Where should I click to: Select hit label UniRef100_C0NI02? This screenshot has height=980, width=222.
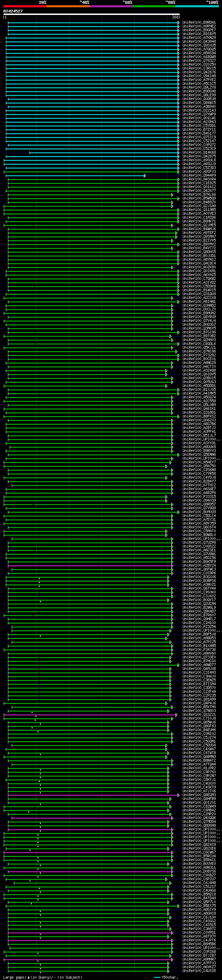pos(199,734)
